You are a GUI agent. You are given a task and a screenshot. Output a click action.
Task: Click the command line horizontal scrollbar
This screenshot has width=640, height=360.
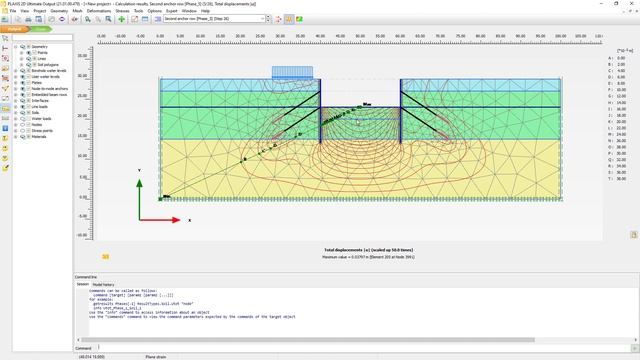308,340
